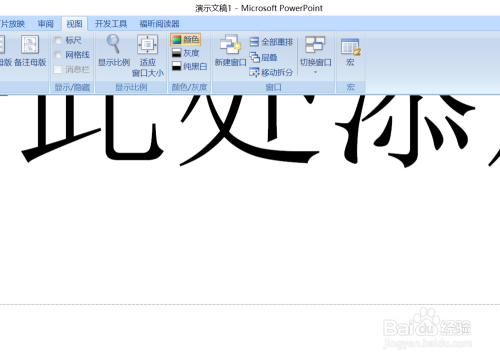Expand Switch Windows (切换窗口) dropdown
Screen dimensions: 500x361
point(315,55)
